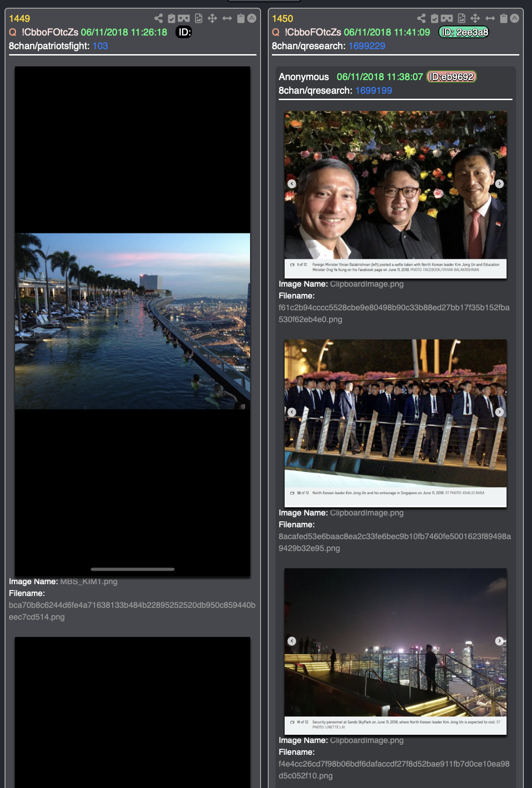Click the filename starting with f61c2b94cccc
Image resolution: width=532 pixels, height=788 pixels.
tap(394, 313)
